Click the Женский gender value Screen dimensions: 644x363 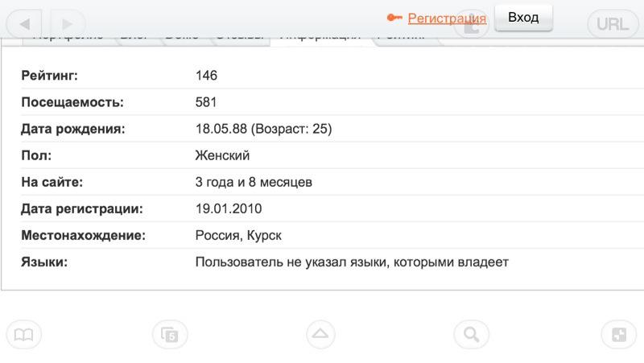pyautogui.click(x=222, y=155)
